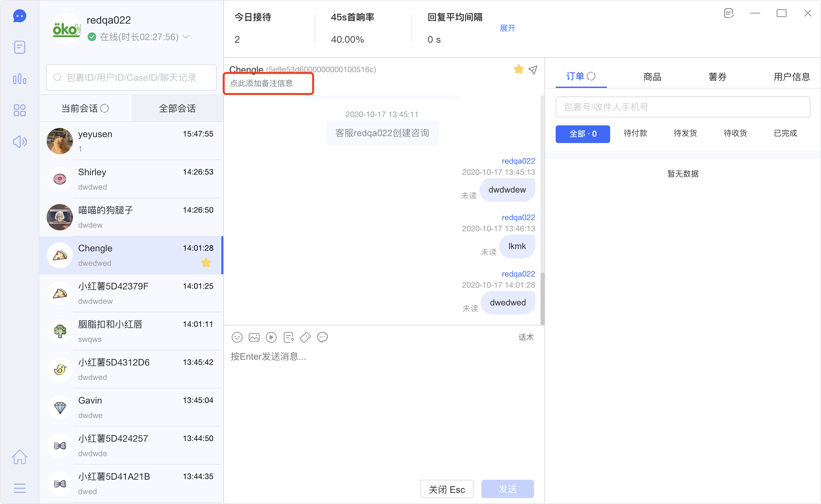
Task: Toggle the star favorite in chat header
Action: [x=519, y=69]
